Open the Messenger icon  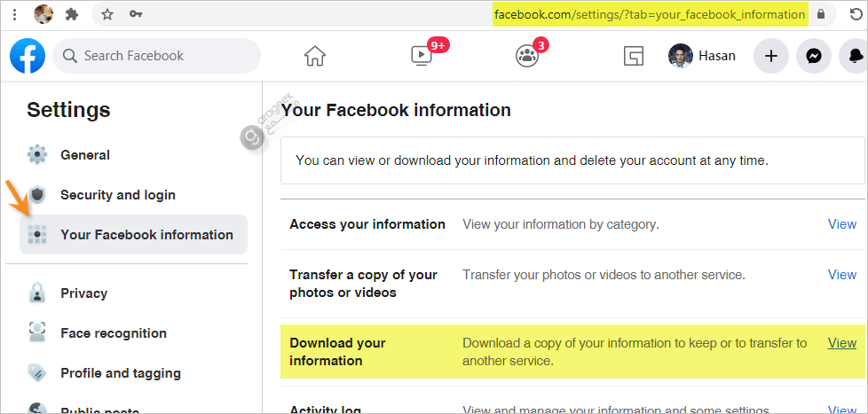814,56
